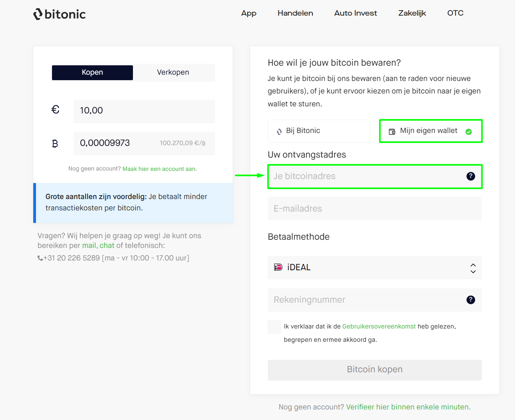Open the Handelen menu item
Viewport: 515px width, 420px height.
[295, 13]
